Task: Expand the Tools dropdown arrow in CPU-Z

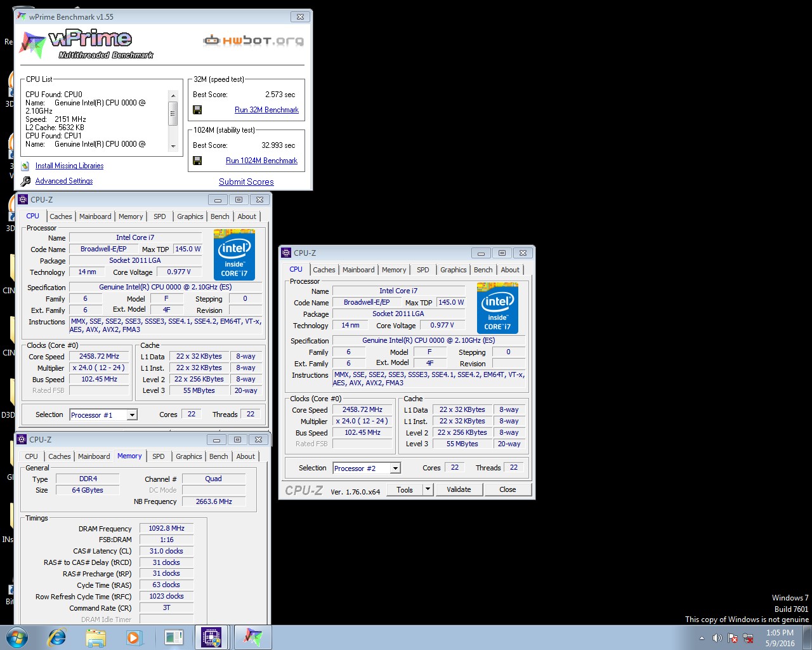Action: (x=428, y=489)
